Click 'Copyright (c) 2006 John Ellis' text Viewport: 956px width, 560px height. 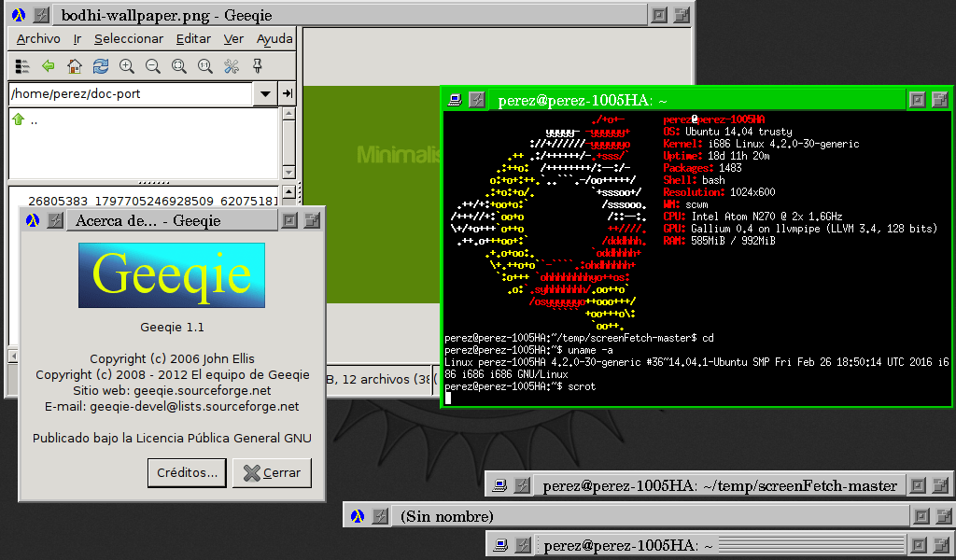click(x=172, y=359)
